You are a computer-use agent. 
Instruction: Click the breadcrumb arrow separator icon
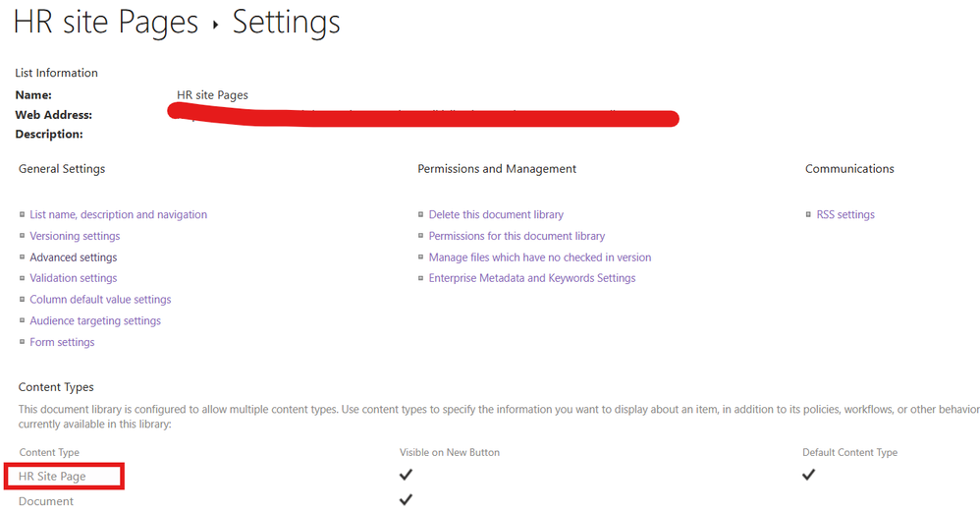point(216,25)
